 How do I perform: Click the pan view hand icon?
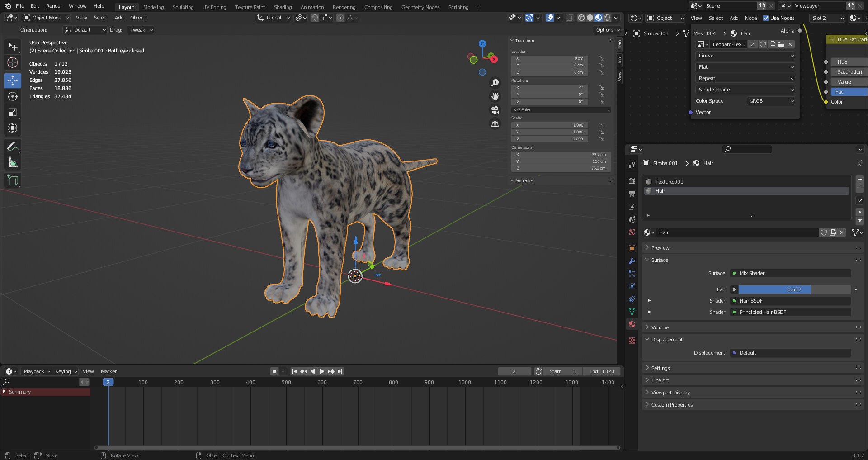[x=495, y=96]
